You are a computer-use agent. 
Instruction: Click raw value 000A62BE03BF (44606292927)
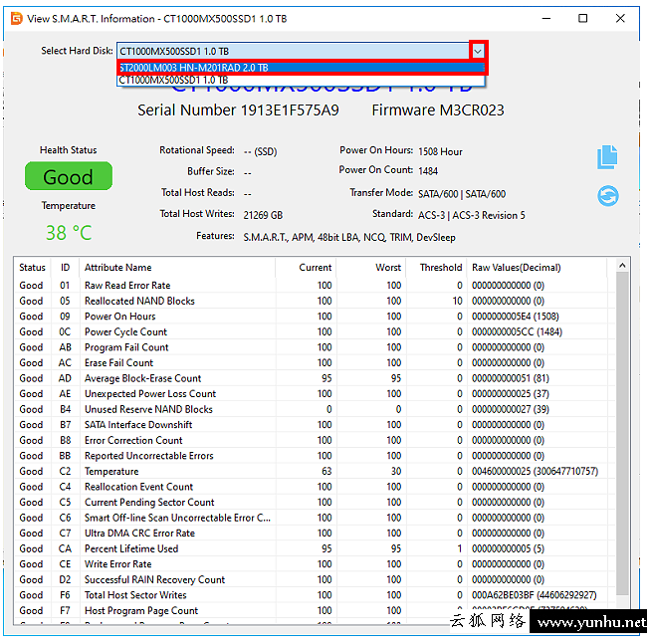pyautogui.click(x=534, y=595)
